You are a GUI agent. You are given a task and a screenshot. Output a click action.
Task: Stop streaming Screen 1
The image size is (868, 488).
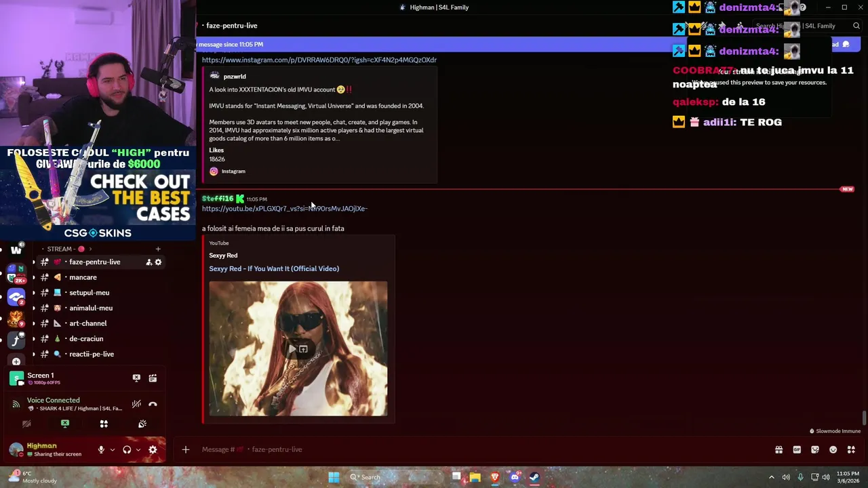[x=136, y=378]
